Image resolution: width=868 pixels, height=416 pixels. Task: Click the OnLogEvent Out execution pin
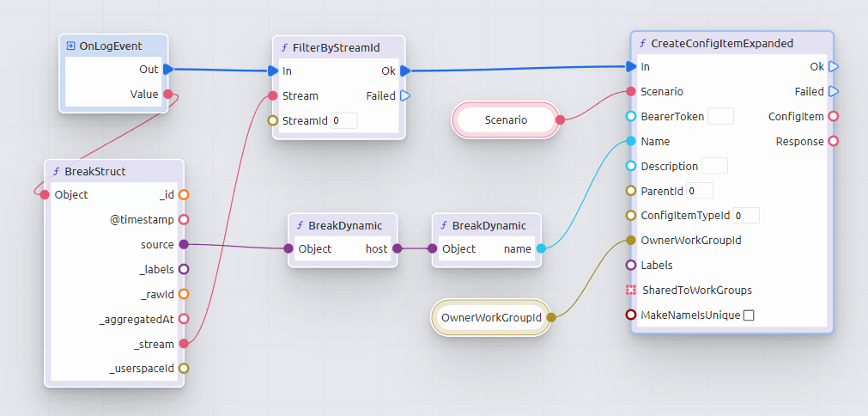[168, 69]
